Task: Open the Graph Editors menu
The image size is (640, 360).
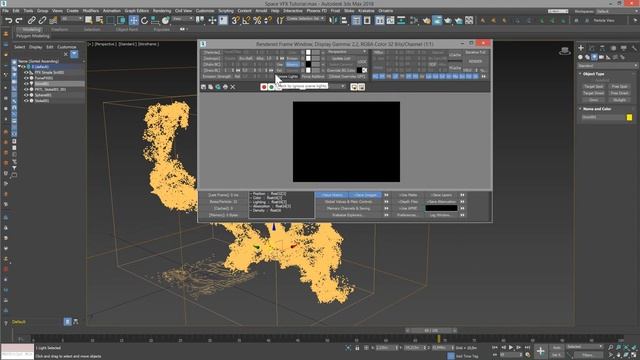Action: 136,11
